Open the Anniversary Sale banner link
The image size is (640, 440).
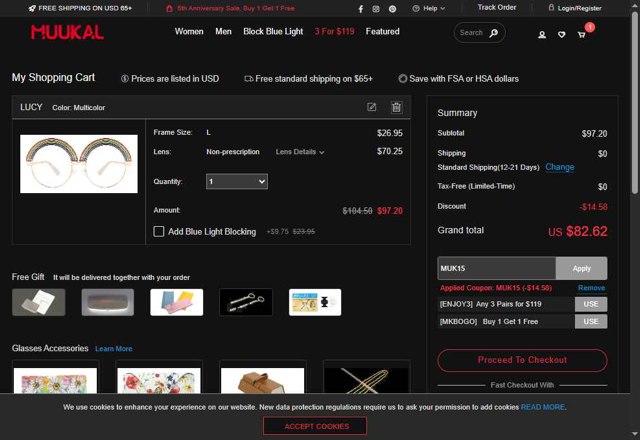click(x=231, y=8)
